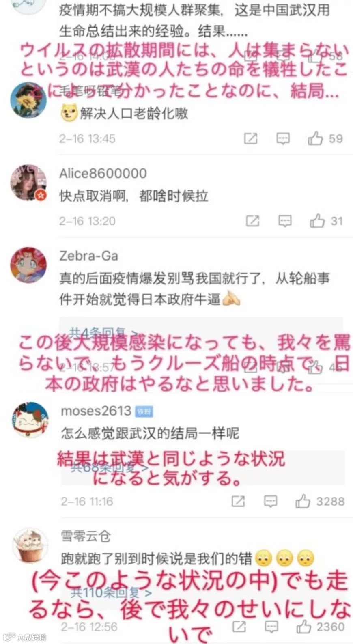353x644 pixels.
Task: Expand the 共4条回复 replies under Zebra-Ga
Action: 103,333
